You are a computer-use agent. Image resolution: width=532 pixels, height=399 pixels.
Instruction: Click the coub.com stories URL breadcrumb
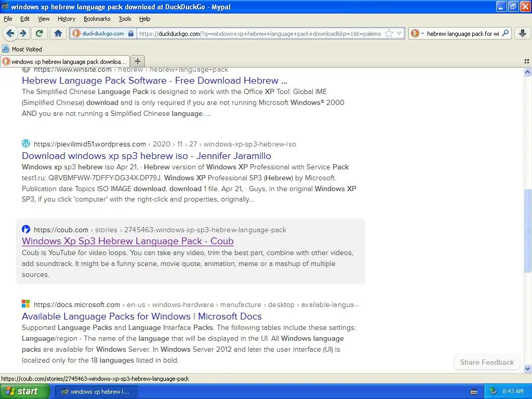(160, 230)
